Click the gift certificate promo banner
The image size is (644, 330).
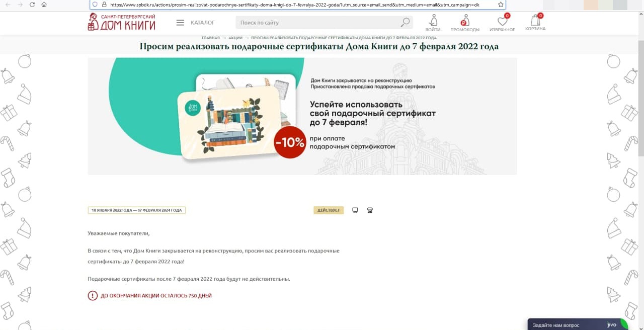302,116
